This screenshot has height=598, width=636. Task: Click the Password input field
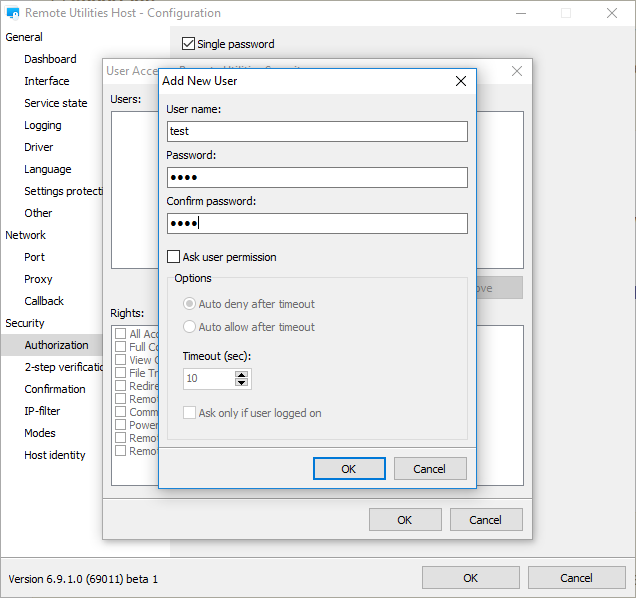pos(317,177)
